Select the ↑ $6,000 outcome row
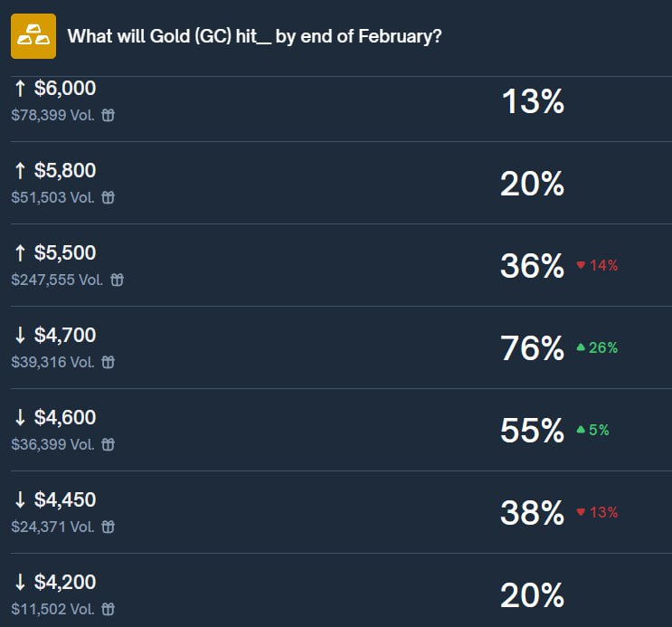Viewport: 672px width, 627px height. tap(55, 89)
